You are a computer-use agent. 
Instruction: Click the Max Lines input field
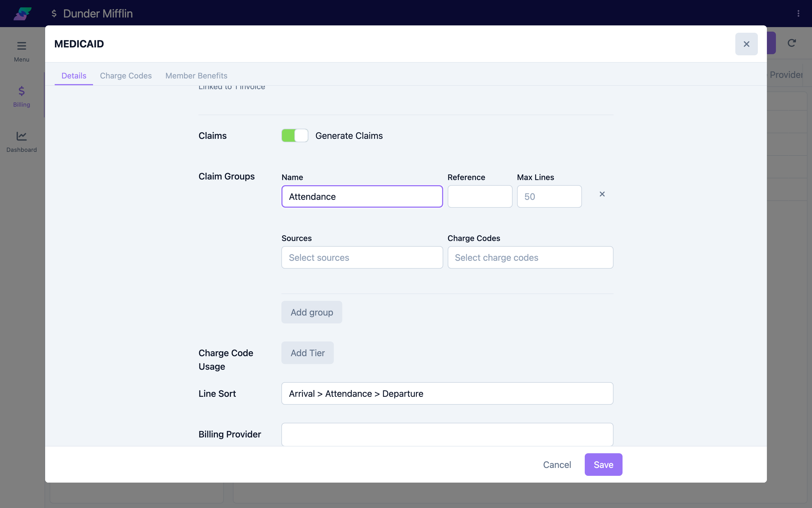pos(549,196)
